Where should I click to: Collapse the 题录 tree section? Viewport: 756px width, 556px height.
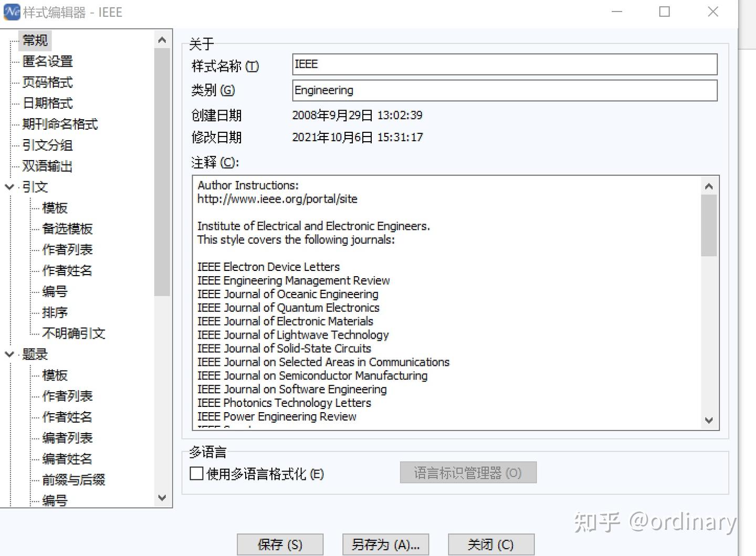(x=9, y=354)
